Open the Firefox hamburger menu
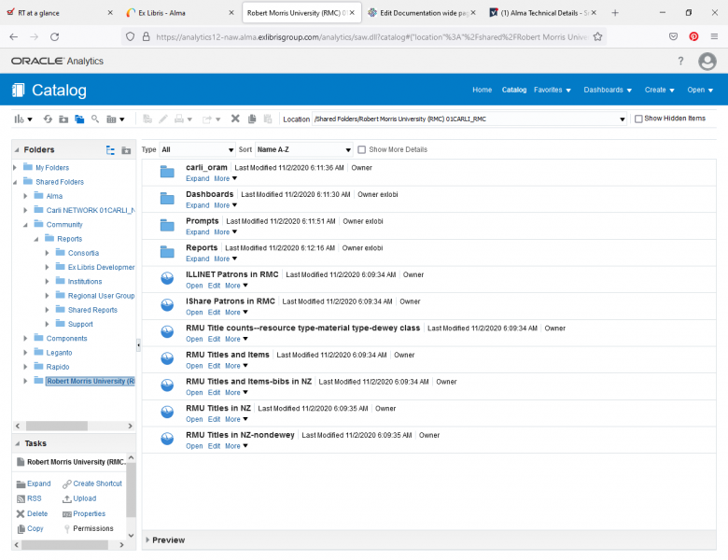 pyautogui.click(x=714, y=36)
